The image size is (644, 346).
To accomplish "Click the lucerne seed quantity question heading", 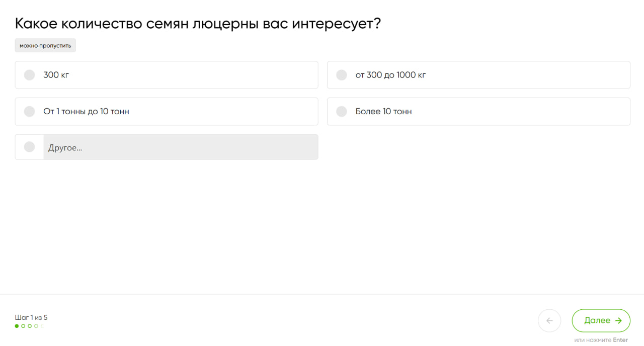I will pyautogui.click(x=198, y=23).
